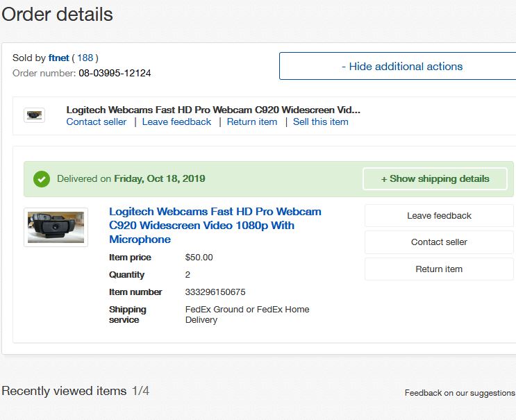
Task: Click the item number 333296150675
Action: [215, 292]
